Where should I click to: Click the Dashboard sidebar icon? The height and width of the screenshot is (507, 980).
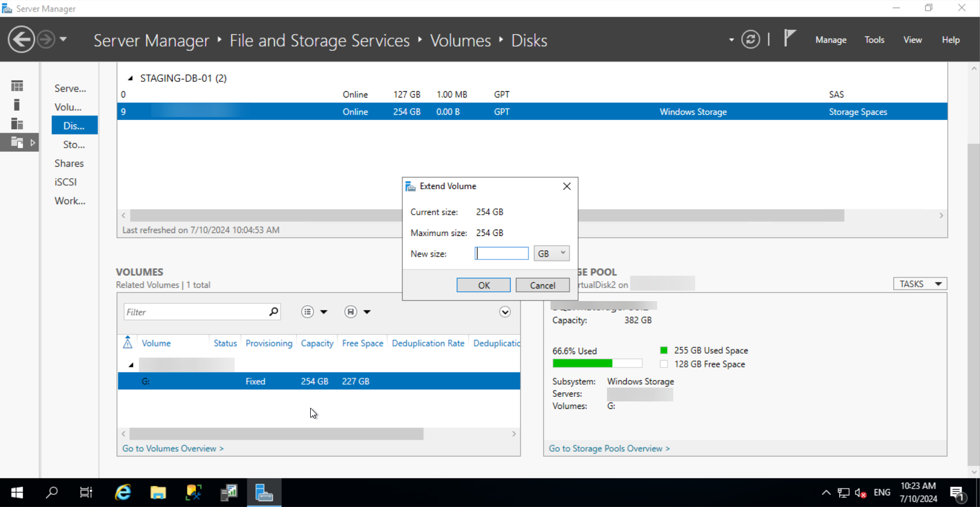pos(17,86)
